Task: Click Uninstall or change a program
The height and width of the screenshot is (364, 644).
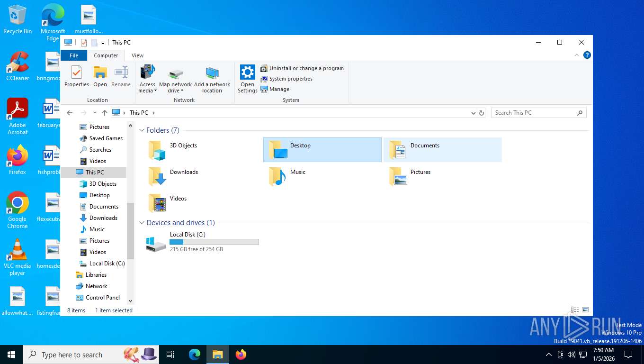Action: click(x=302, y=68)
